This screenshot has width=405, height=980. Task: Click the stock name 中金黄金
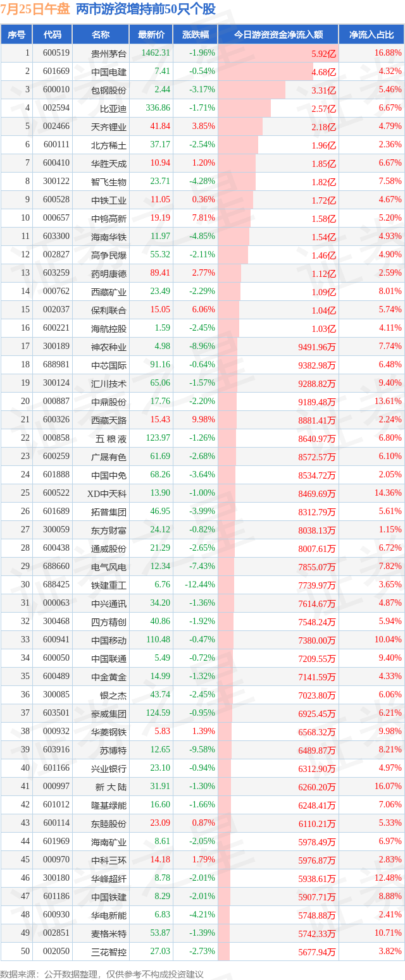coord(109,677)
